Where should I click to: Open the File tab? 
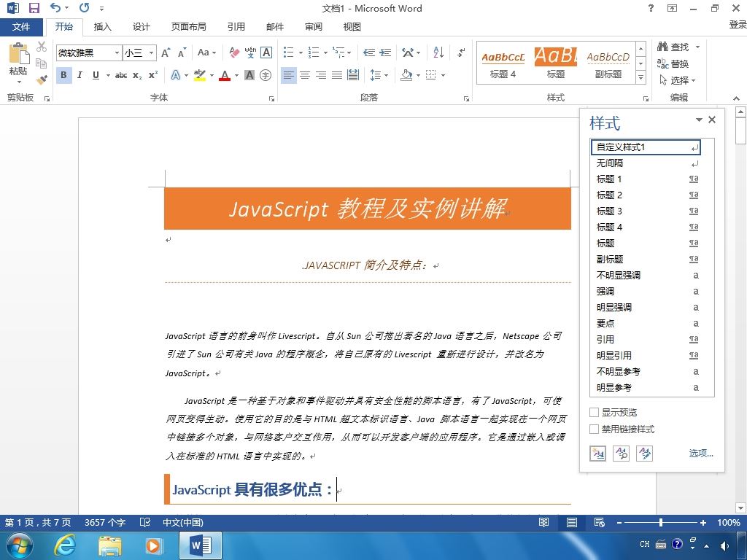click(x=21, y=27)
